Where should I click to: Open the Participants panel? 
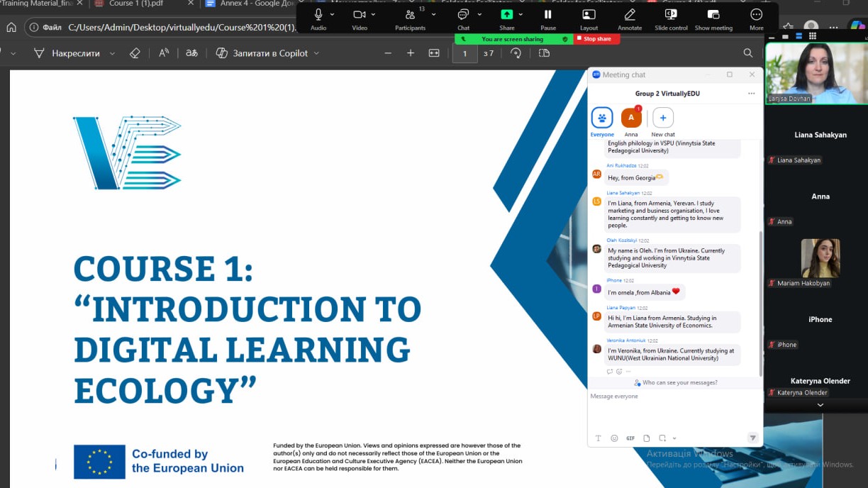tap(410, 15)
